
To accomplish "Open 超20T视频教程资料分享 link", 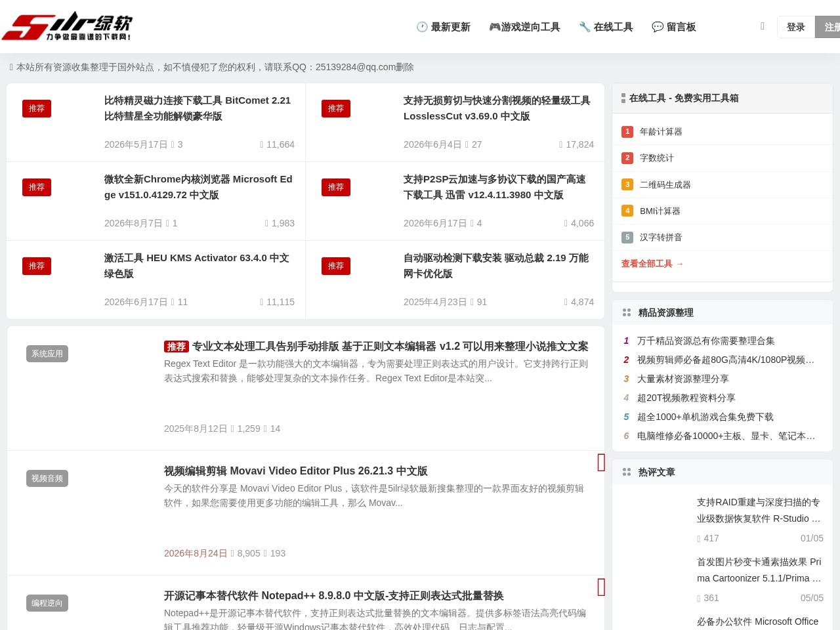I will point(686,398).
